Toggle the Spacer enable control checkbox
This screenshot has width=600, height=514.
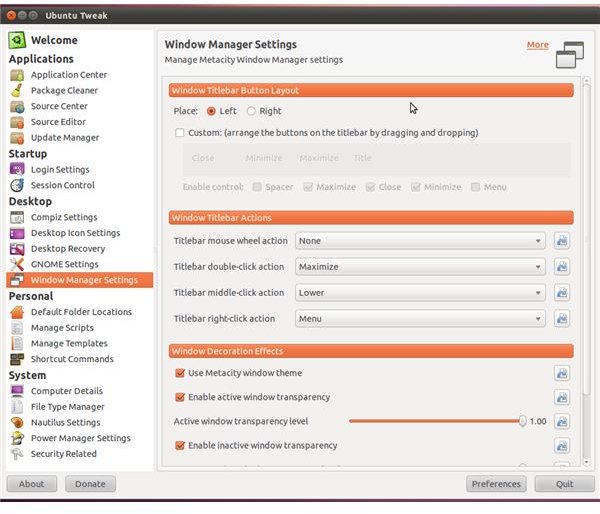tap(257, 187)
